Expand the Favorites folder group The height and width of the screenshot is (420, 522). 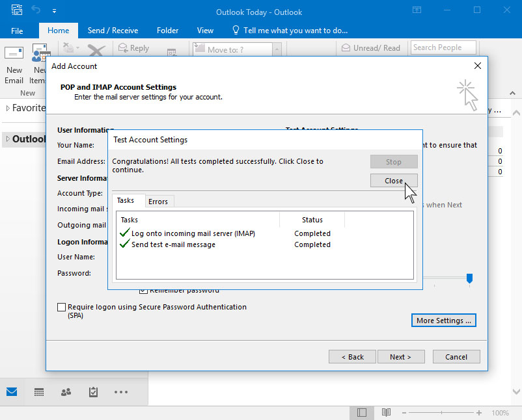point(8,108)
